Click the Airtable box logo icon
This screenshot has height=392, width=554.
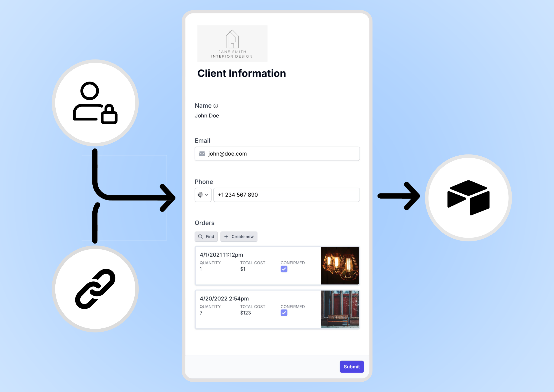[x=468, y=198]
